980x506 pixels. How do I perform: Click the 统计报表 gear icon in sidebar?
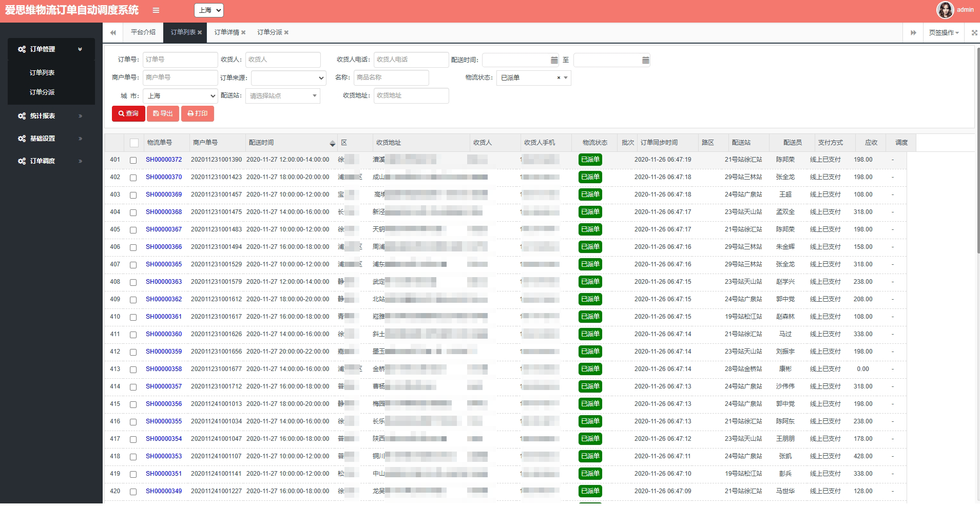22,116
